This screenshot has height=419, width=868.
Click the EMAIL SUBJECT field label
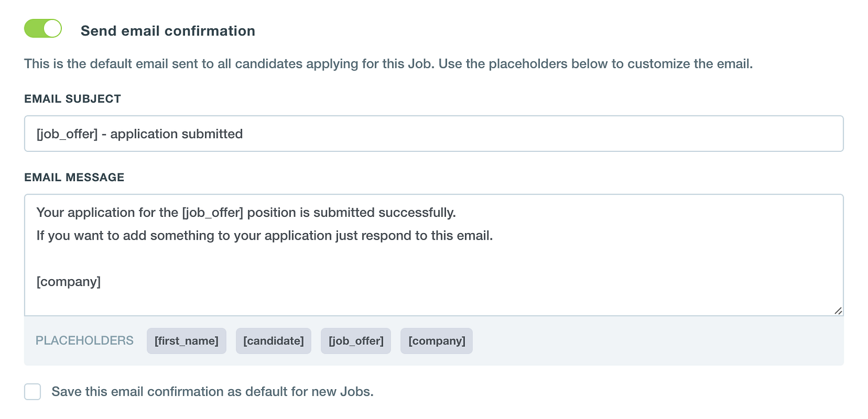(x=73, y=99)
